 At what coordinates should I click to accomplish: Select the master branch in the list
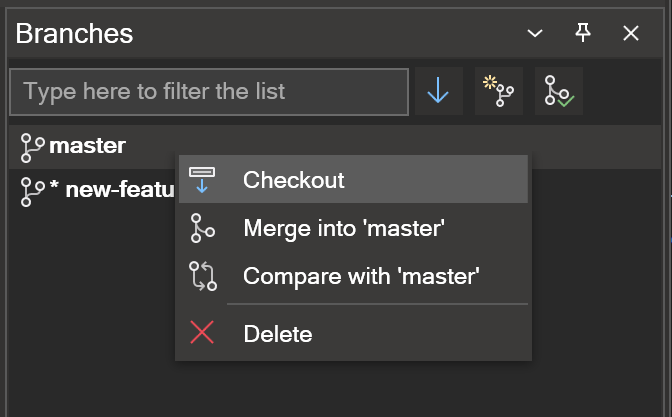tap(334, 147)
